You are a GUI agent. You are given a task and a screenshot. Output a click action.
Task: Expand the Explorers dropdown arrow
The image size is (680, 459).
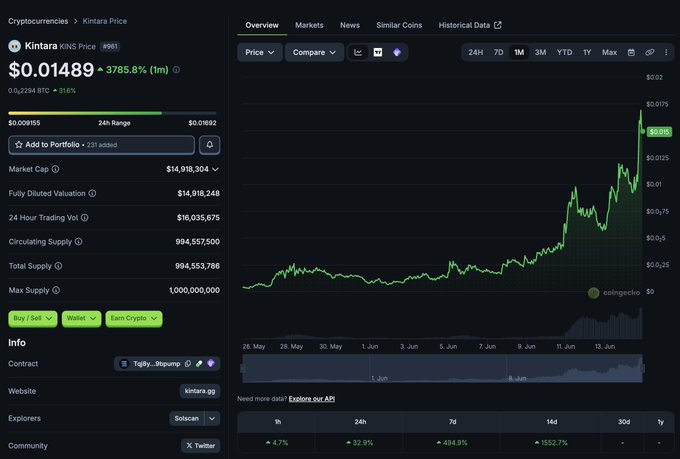212,419
